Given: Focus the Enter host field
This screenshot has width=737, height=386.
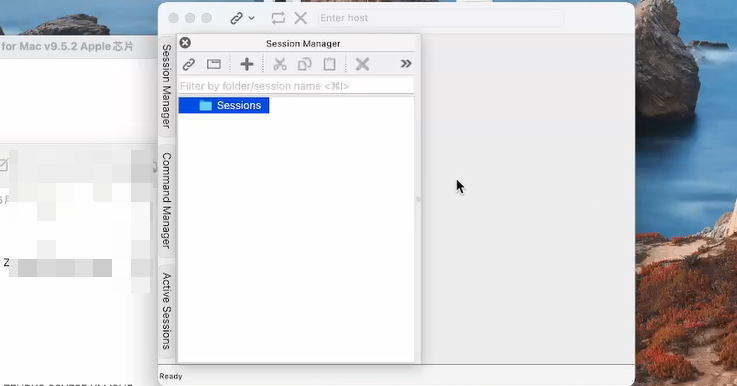Looking at the screenshot, I should 440,18.
